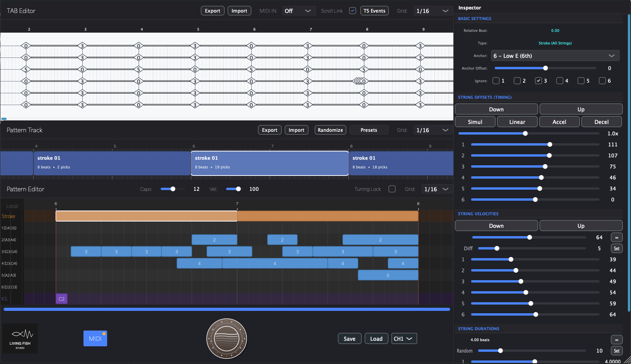Select the Accel string offset mode
This screenshot has width=631, height=364.
pos(559,122)
